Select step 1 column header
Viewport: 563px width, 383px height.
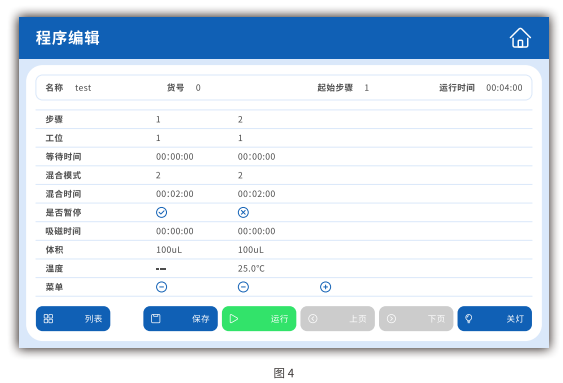(x=158, y=119)
